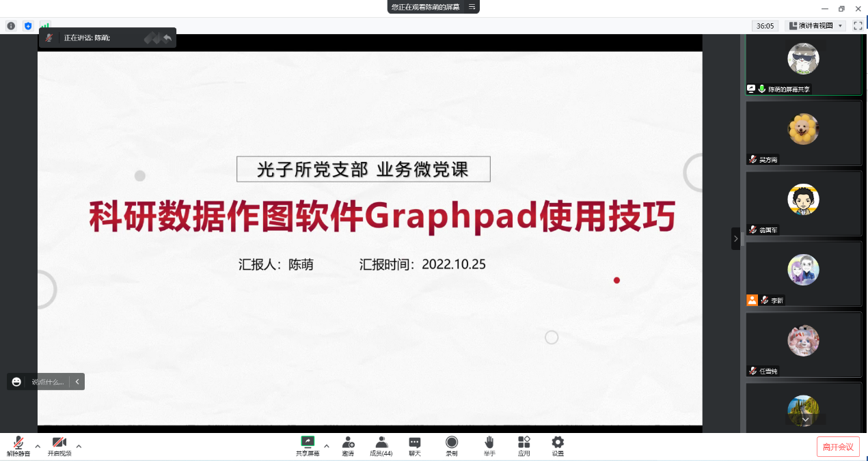The height and width of the screenshot is (461, 868).
Task: Check the green network signal indicator
Action: (x=45, y=26)
